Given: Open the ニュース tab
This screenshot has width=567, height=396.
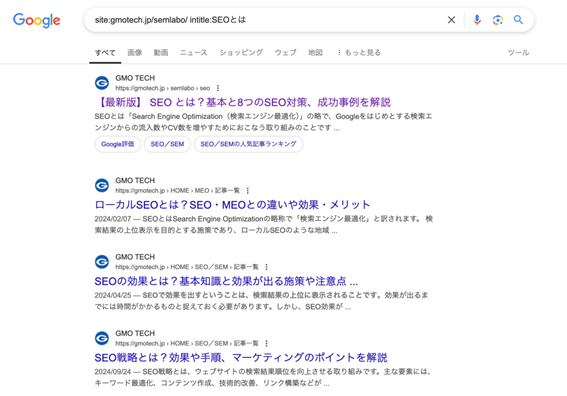Looking at the screenshot, I should 194,53.
